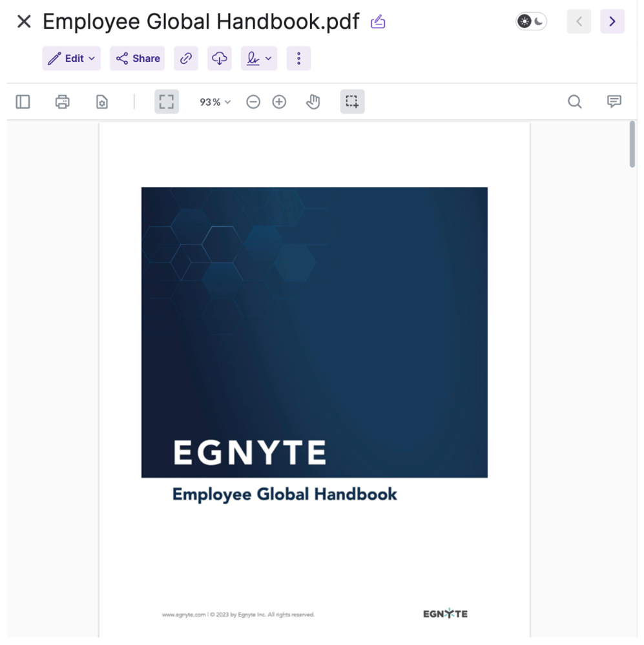Open the comments panel
The width and height of the screenshot is (644, 645).
click(x=614, y=101)
